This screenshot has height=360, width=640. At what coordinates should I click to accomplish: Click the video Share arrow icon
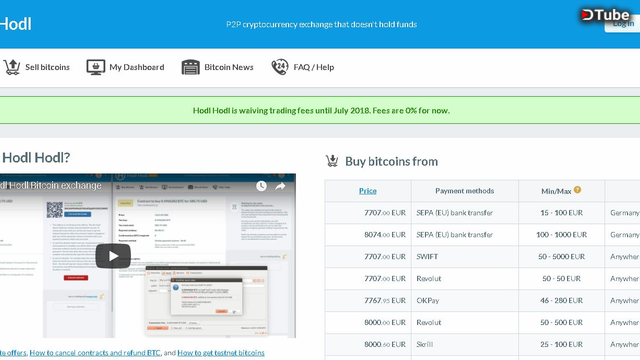click(280, 186)
